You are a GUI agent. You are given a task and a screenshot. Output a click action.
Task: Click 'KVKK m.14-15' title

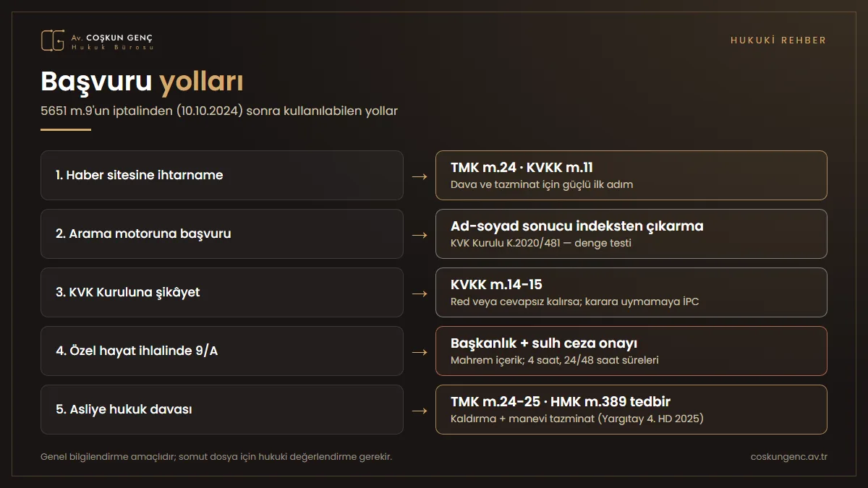[496, 285]
